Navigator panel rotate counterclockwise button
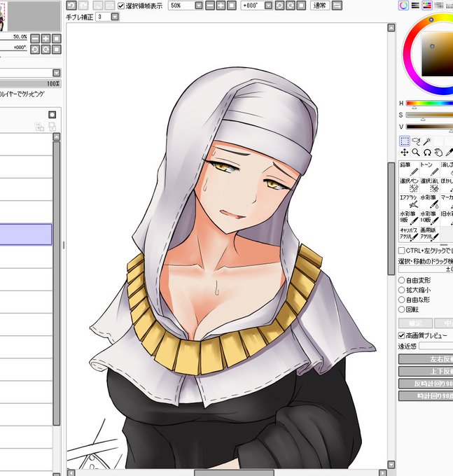 [35, 49]
